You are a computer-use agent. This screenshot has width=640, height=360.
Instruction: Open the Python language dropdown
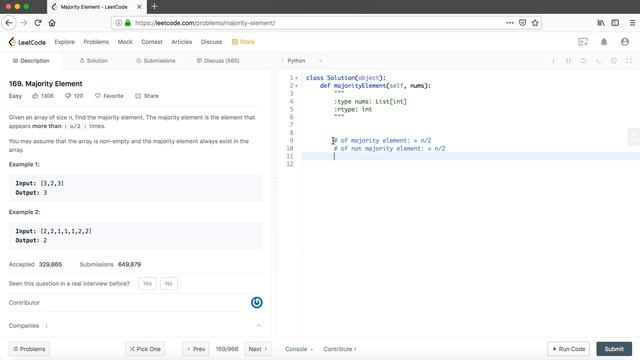[x=303, y=61]
